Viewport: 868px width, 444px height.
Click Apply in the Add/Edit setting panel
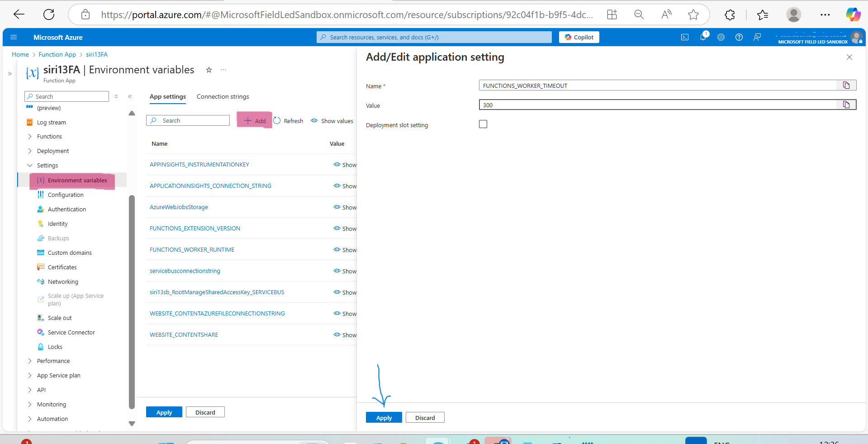384,418
